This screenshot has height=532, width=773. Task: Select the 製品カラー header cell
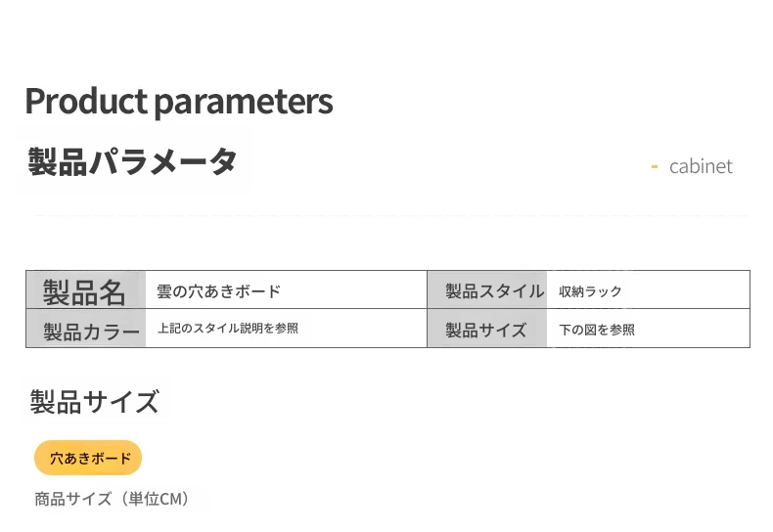[x=86, y=328]
